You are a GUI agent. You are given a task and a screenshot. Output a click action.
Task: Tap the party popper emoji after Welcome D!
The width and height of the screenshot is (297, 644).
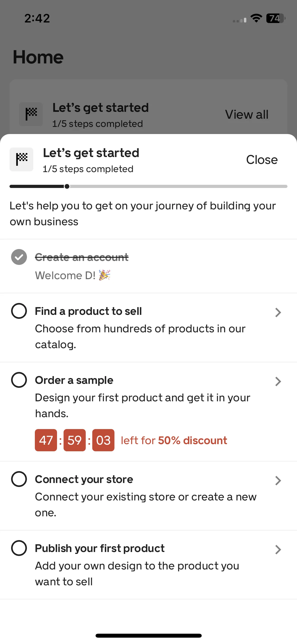tap(105, 275)
